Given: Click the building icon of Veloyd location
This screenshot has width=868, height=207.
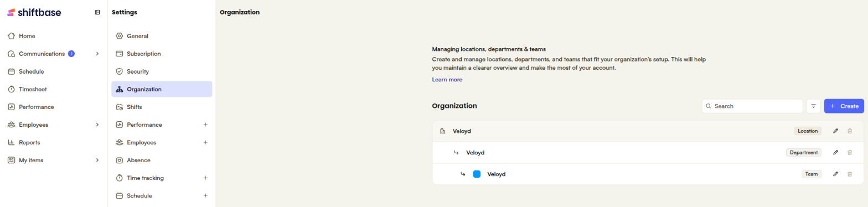Looking at the screenshot, I should [x=442, y=131].
